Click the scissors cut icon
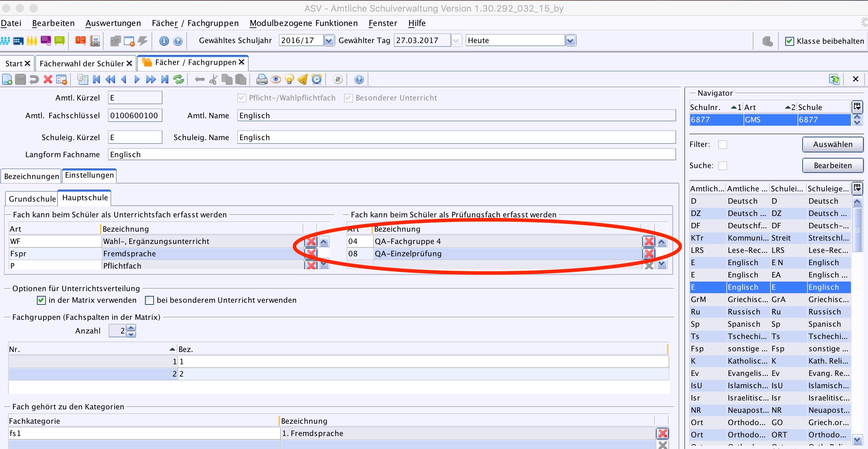Viewport: 868px width, 449px height. coord(213,80)
